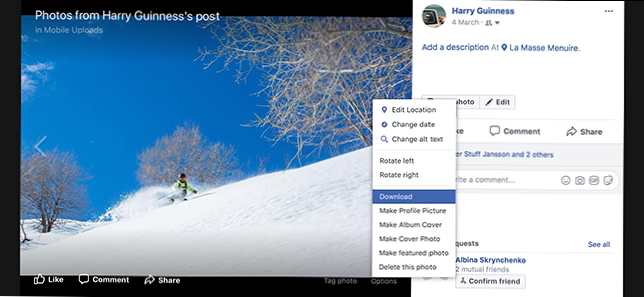Select Make Profile Picture option
Image resolution: width=644 pixels, height=297 pixels.
pos(412,211)
